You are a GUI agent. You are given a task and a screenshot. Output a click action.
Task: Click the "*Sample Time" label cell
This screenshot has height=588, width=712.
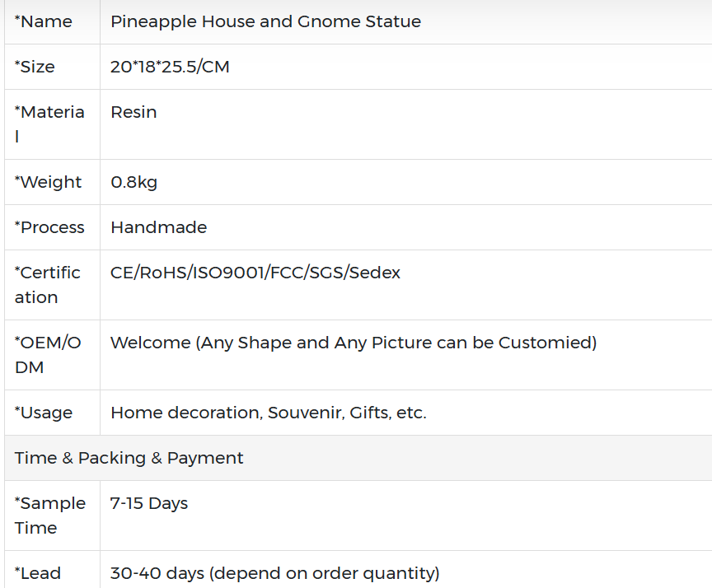pyautogui.click(x=49, y=515)
